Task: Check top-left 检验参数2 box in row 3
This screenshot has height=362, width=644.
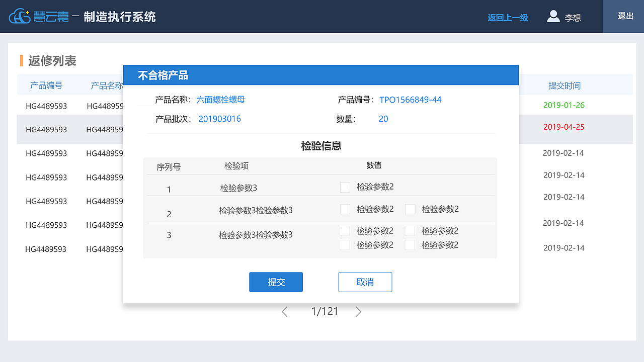Action: pos(345,231)
